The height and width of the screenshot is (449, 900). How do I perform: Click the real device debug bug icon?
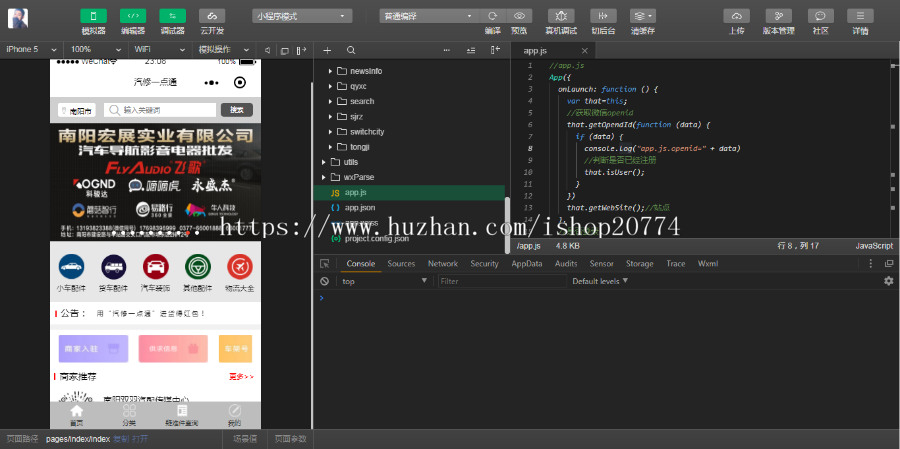pos(561,16)
